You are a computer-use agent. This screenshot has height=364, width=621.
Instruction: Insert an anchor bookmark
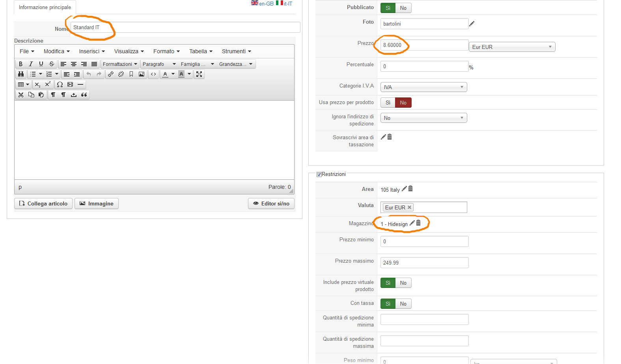click(x=131, y=74)
